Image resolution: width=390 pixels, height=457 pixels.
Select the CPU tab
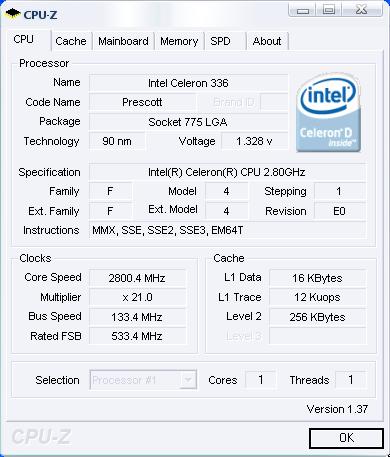pos(25,40)
